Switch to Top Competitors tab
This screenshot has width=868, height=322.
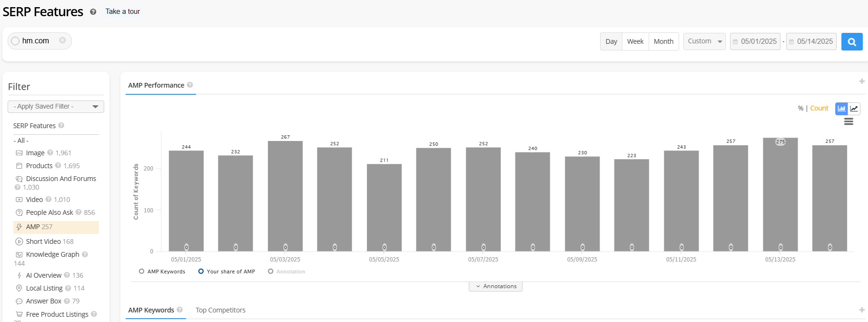pyautogui.click(x=220, y=310)
